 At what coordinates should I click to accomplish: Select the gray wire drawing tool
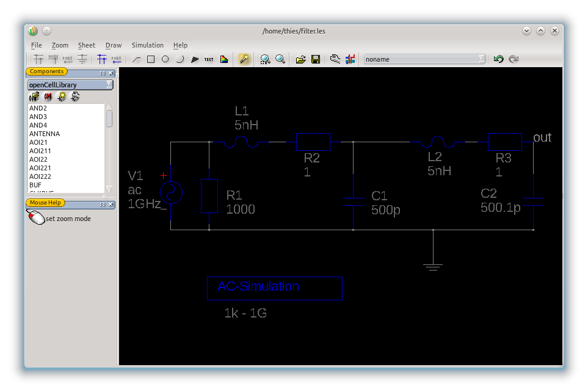[38, 59]
